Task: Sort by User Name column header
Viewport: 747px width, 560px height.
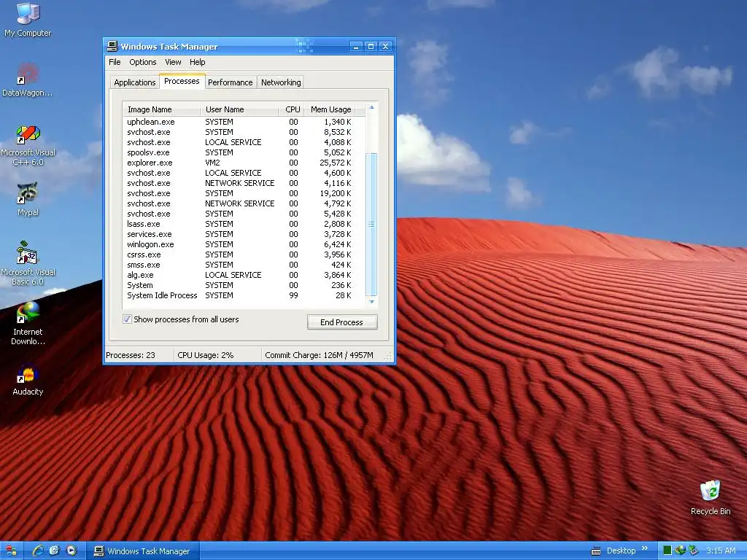Action: click(x=239, y=109)
